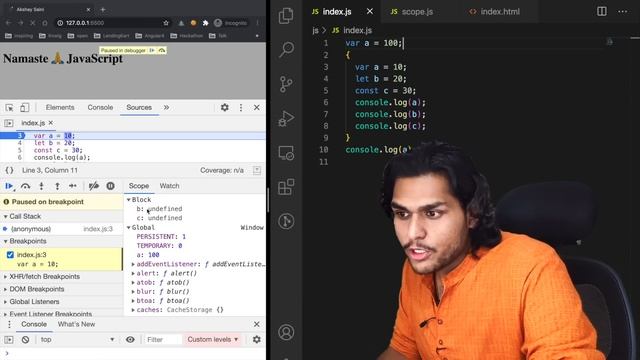
Task: Click the js breadcrumb folder
Action: [315, 30]
